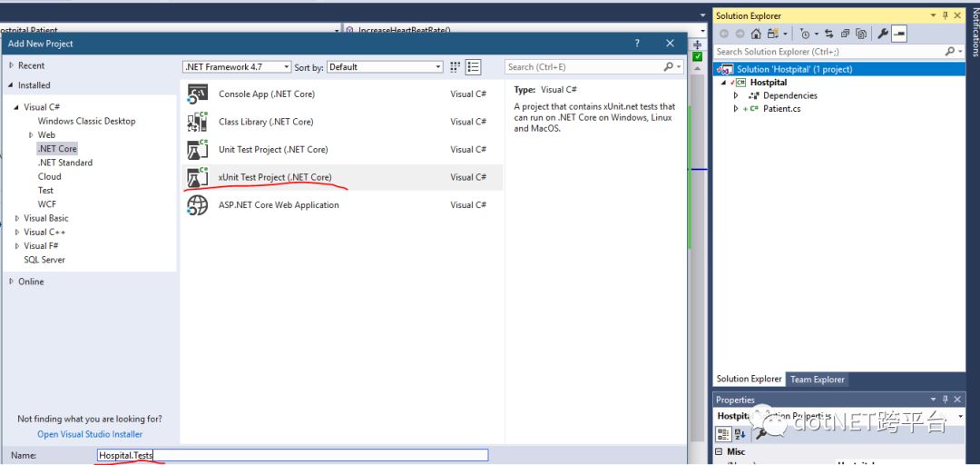
Task: Click the Solution Explorer back arrow
Action: pos(724,34)
